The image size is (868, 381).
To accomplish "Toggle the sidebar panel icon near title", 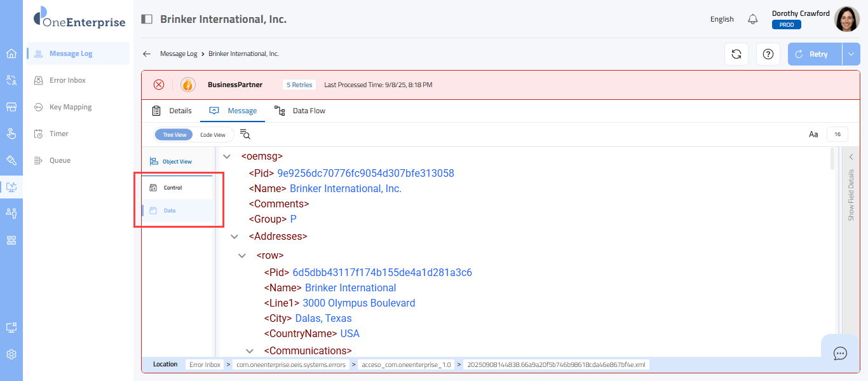I will (x=147, y=19).
